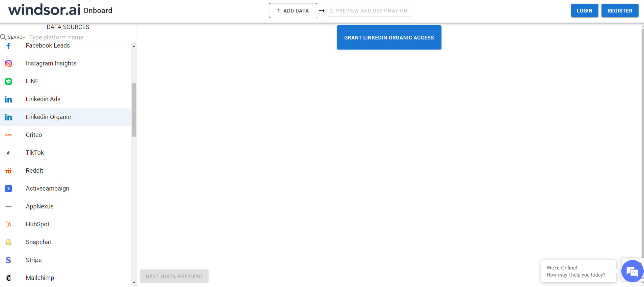Select Stripe data source
This screenshot has width=644, height=287.
(65, 260)
